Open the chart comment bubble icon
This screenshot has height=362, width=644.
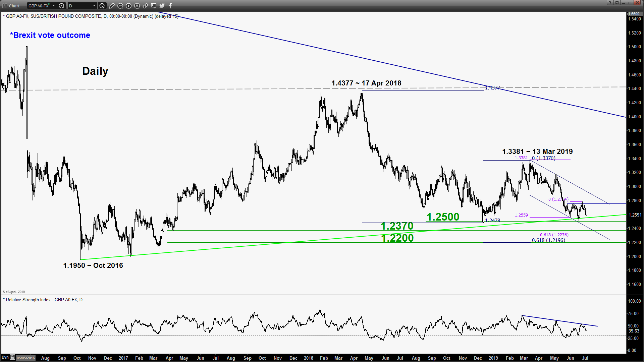point(154,6)
